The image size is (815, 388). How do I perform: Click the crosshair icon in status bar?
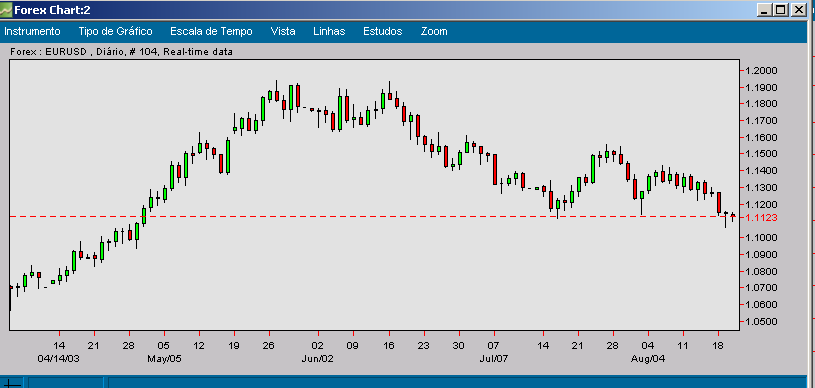coord(11,384)
